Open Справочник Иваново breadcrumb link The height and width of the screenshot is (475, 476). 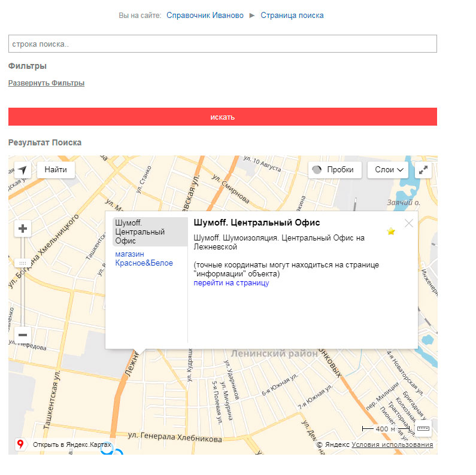coord(205,16)
